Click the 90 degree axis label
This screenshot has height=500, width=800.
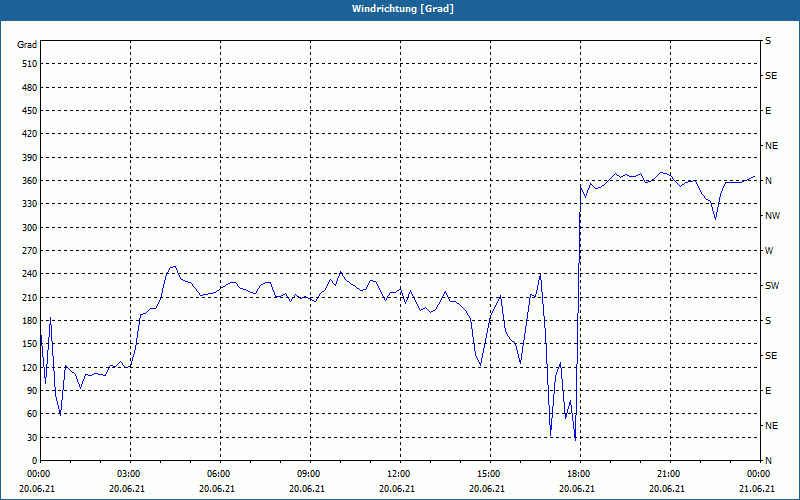(x=32, y=390)
